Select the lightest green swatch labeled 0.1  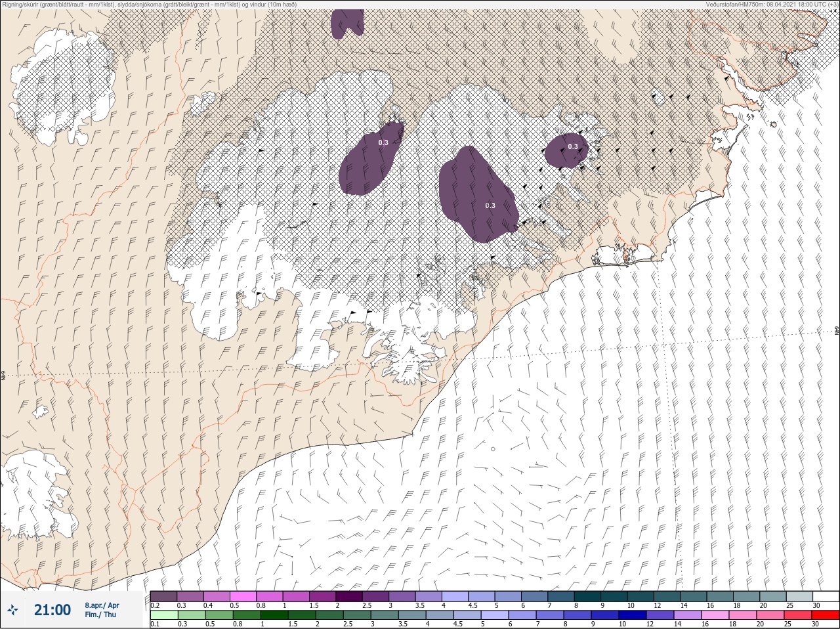click(163, 615)
